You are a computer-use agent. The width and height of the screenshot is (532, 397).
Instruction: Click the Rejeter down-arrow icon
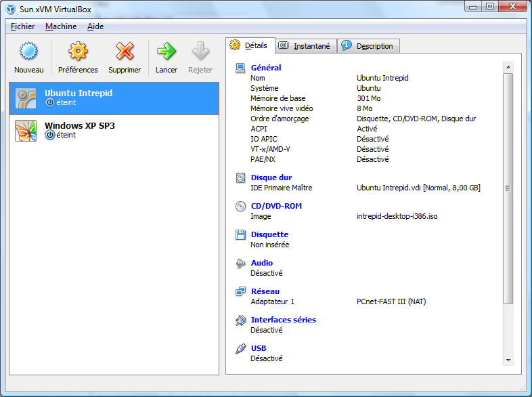200,52
